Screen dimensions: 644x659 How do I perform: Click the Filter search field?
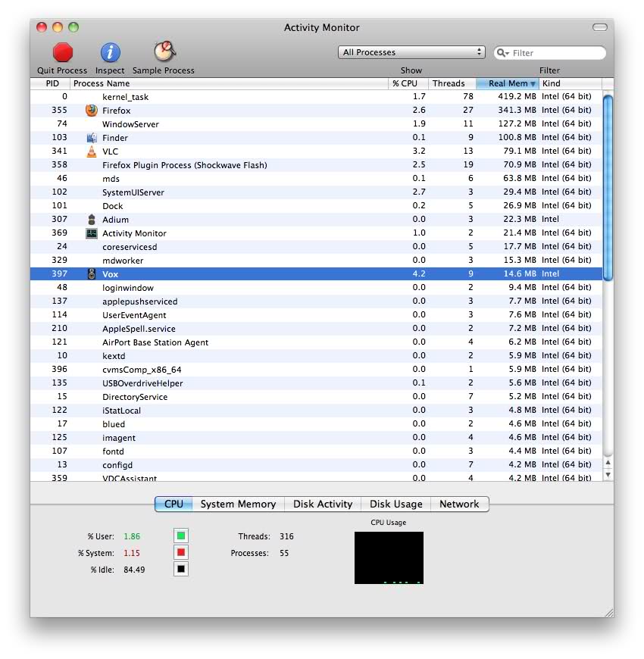coord(550,52)
